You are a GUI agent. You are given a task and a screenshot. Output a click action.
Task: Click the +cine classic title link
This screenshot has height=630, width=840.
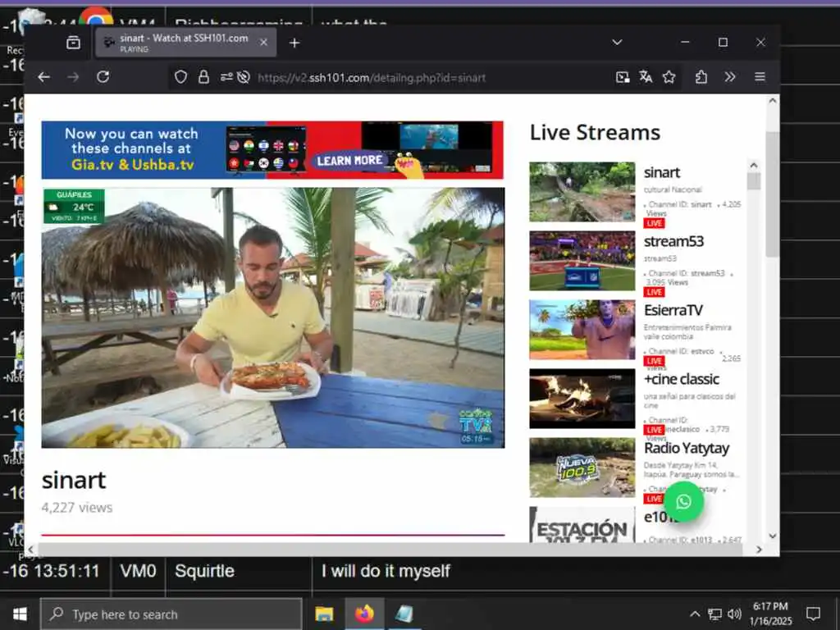(681, 379)
